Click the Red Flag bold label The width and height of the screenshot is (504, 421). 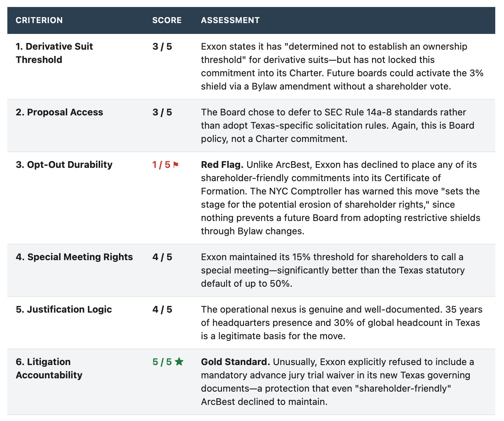222,165
